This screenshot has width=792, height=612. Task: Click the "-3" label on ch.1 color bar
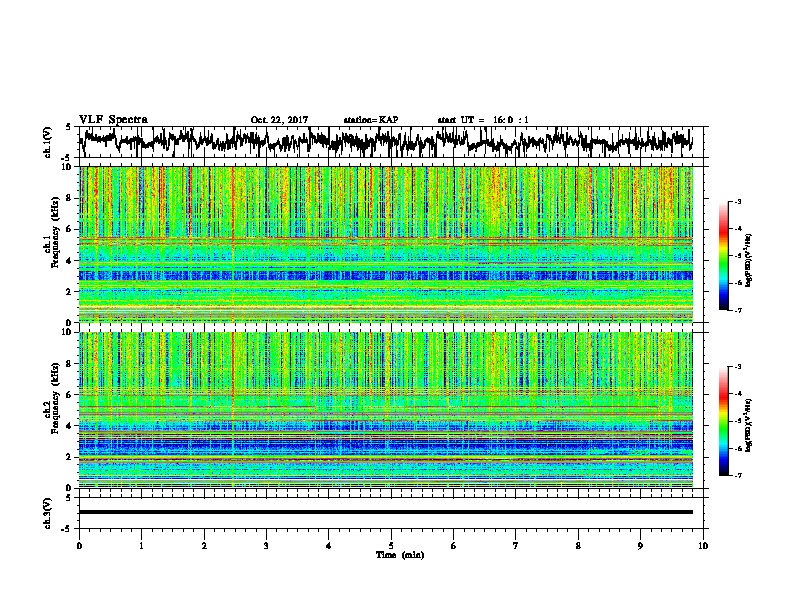click(x=738, y=201)
